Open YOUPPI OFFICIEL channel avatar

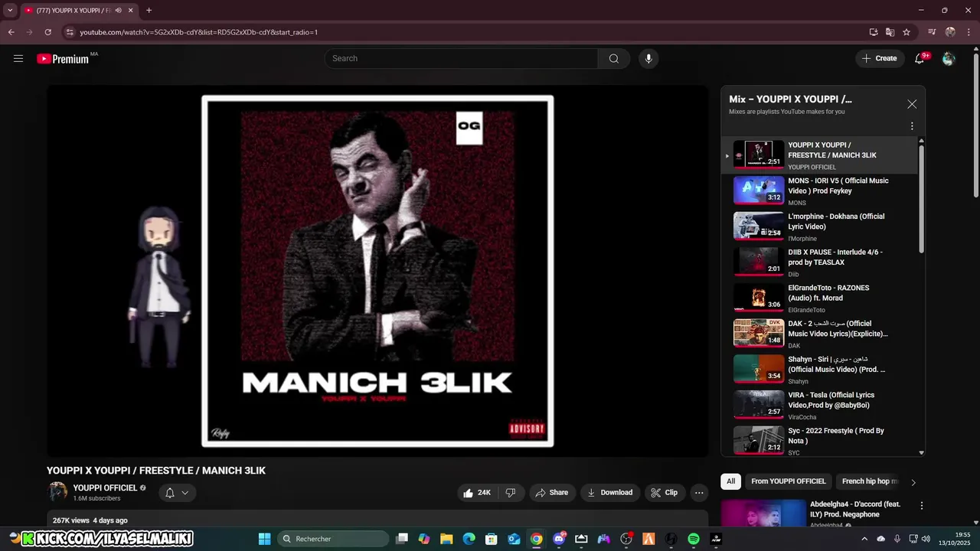point(57,492)
